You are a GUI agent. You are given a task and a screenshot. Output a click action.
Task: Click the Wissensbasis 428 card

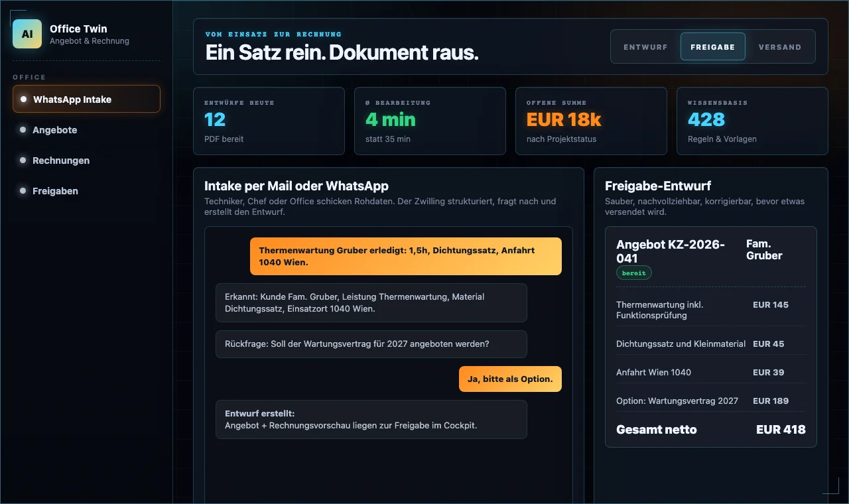coord(752,121)
